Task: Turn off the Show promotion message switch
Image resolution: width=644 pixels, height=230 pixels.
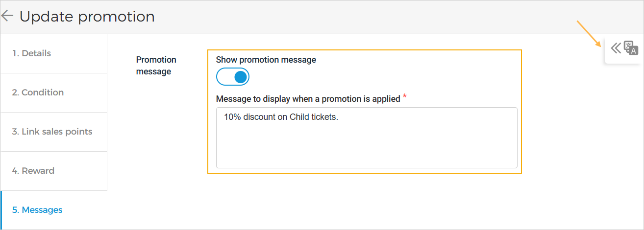Action: tap(233, 77)
